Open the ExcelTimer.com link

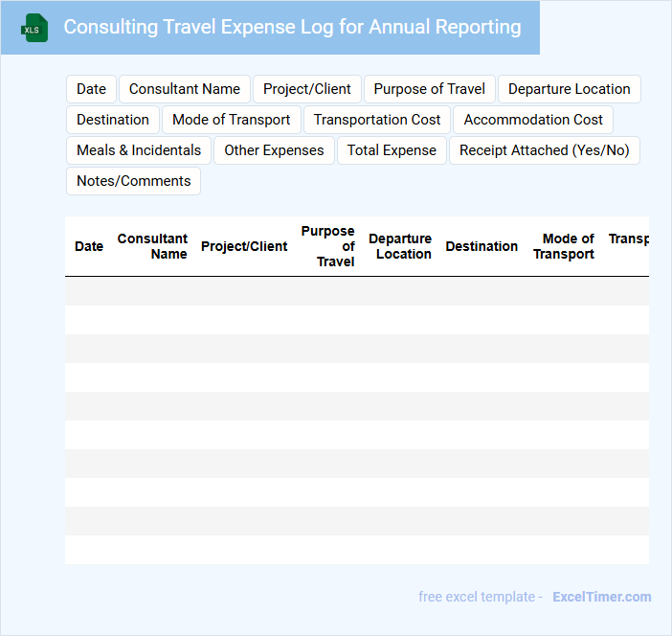tap(601, 597)
